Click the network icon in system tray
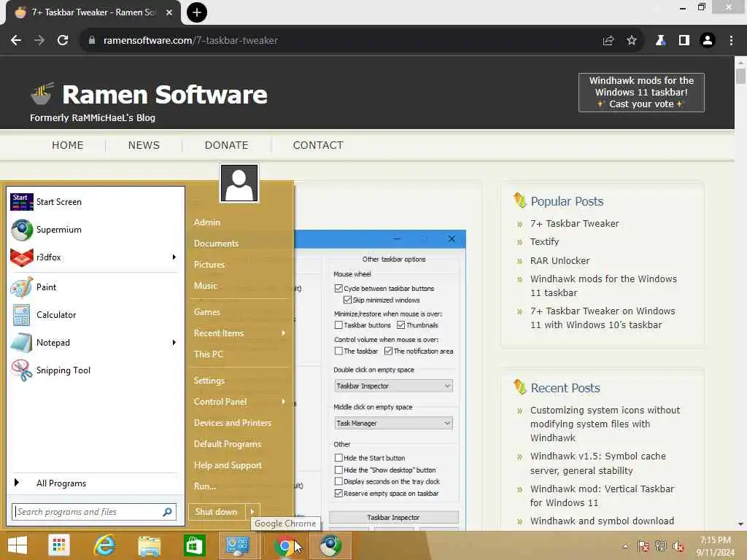The width and height of the screenshot is (747, 560). click(x=660, y=546)
